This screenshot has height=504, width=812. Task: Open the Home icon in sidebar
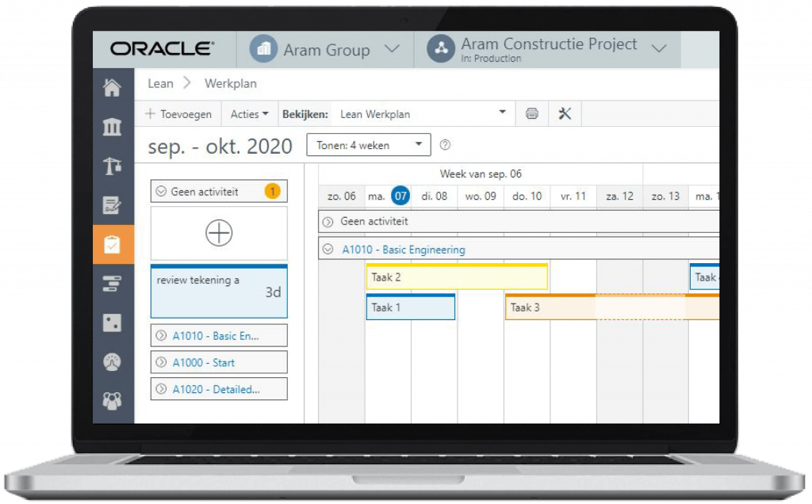tap(113, 87)
